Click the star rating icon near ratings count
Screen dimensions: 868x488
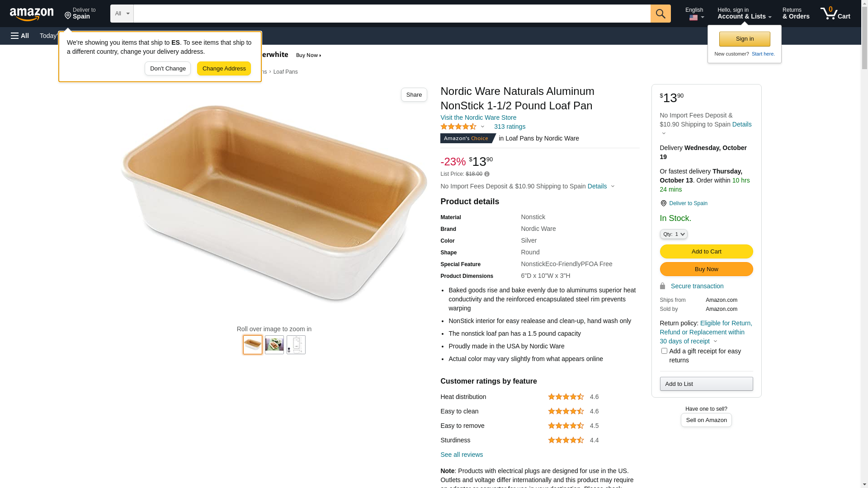458,127
